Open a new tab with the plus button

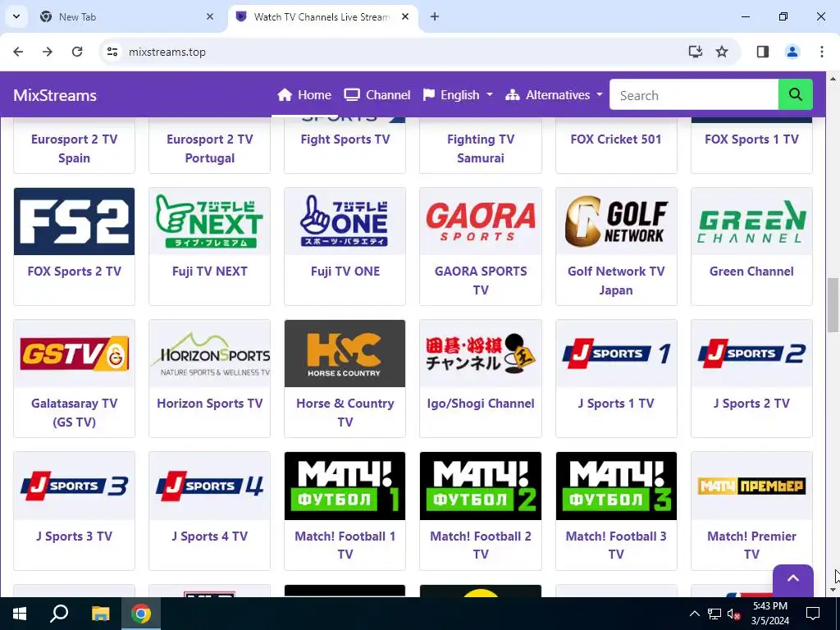[435, 16]
